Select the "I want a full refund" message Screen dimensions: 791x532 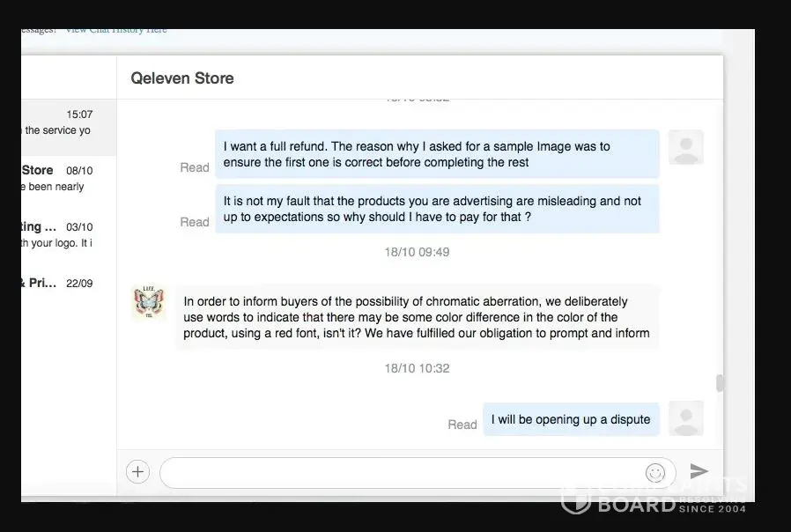click(438, 154)
